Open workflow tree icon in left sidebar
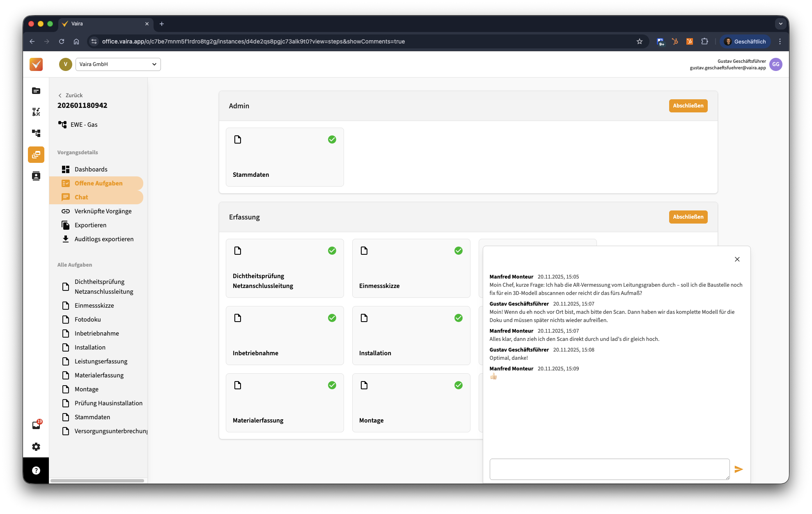This screenshot has width=812, height=514. 36,133
